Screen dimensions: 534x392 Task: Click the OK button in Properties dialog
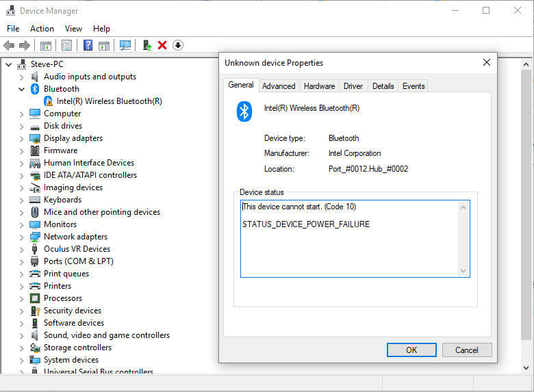[x=411, y=350]
